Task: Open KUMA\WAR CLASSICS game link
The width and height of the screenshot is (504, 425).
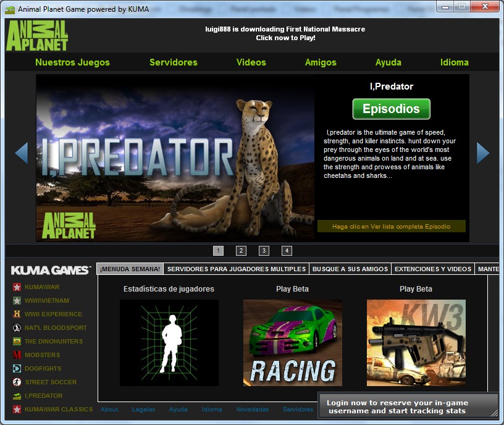Action: coord(59,409)
